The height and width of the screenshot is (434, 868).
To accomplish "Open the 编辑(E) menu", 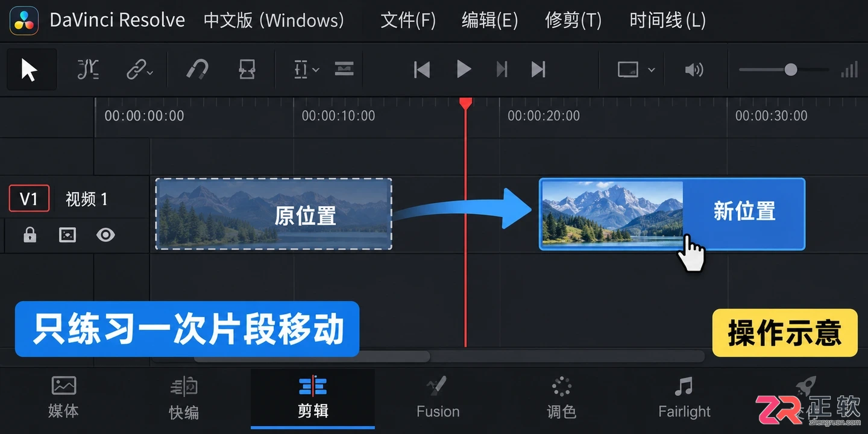I will (490, 20).
